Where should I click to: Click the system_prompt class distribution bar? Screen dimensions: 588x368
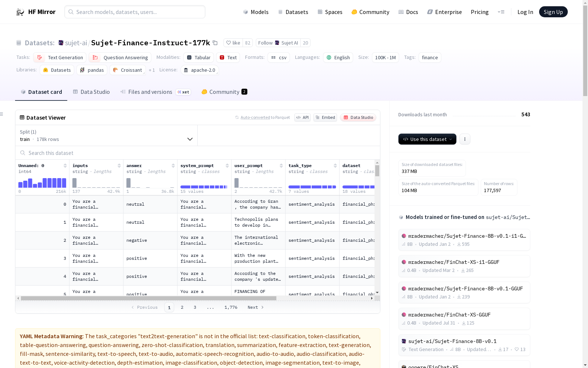204,187
